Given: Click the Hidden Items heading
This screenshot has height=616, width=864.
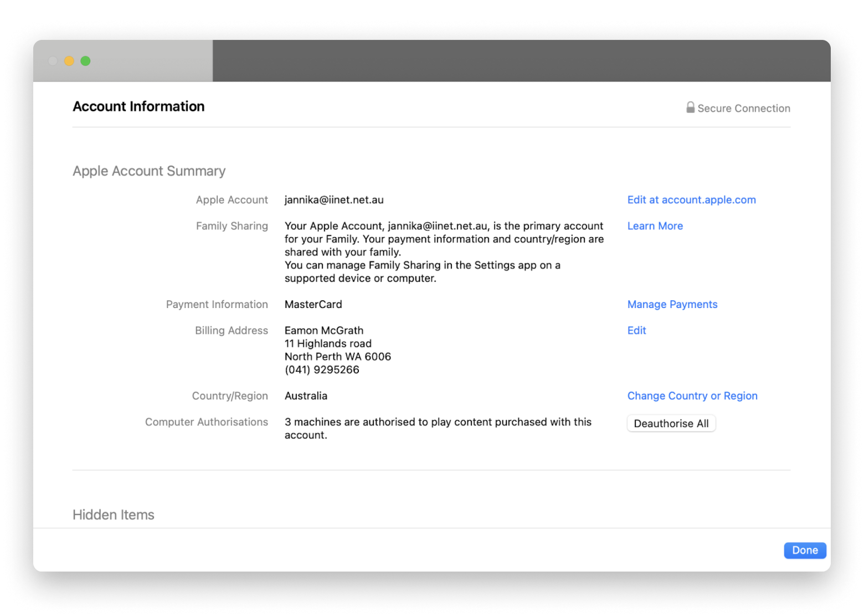Looking at the screenshot, I should [x=114, y=515].
